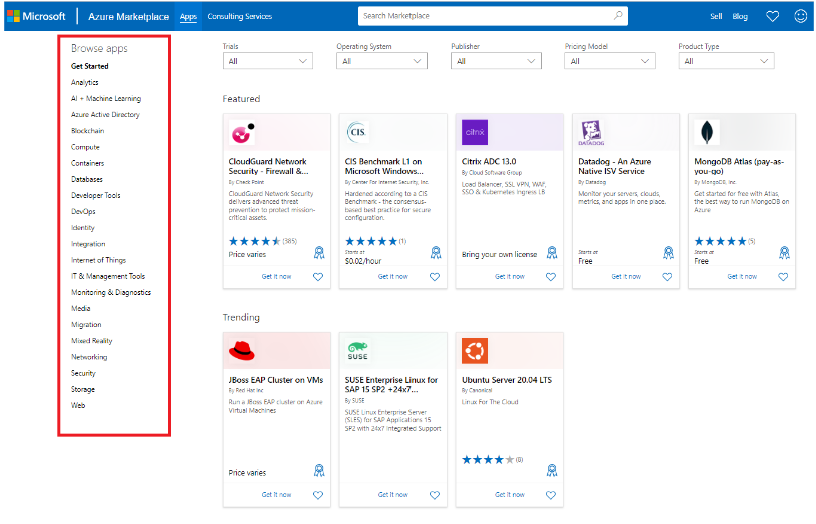Image resolution: width=816 pixels, height=524 pixels.
Task: Click the JBoss EAP Red Hat logo
Action: (x=241, y=351)
